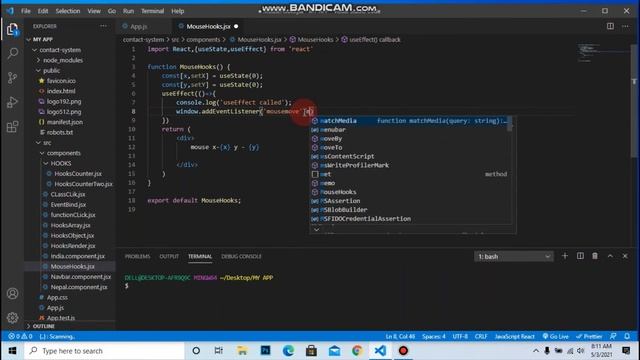Open the Mail app from taskbar
This screenshot has width=640, height=360.
[x=334, y=351]
